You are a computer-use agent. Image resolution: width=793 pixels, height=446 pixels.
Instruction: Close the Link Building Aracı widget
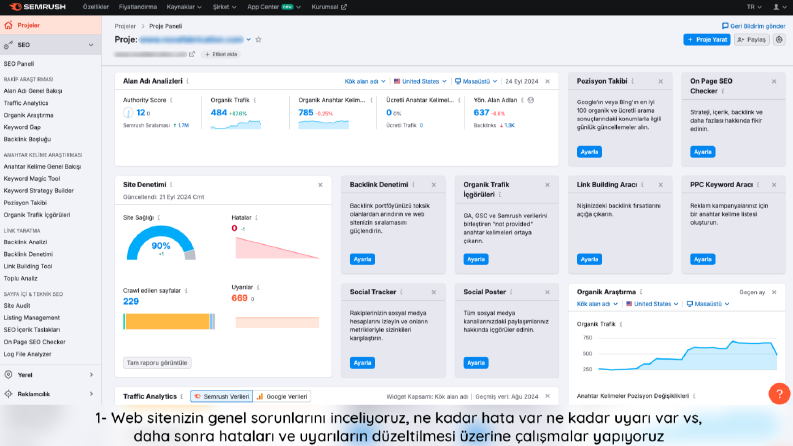[660, 185]
